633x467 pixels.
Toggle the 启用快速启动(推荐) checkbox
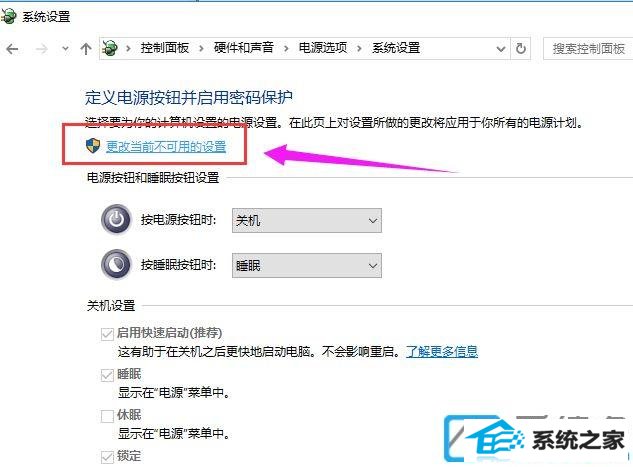(x=107, y=334)
